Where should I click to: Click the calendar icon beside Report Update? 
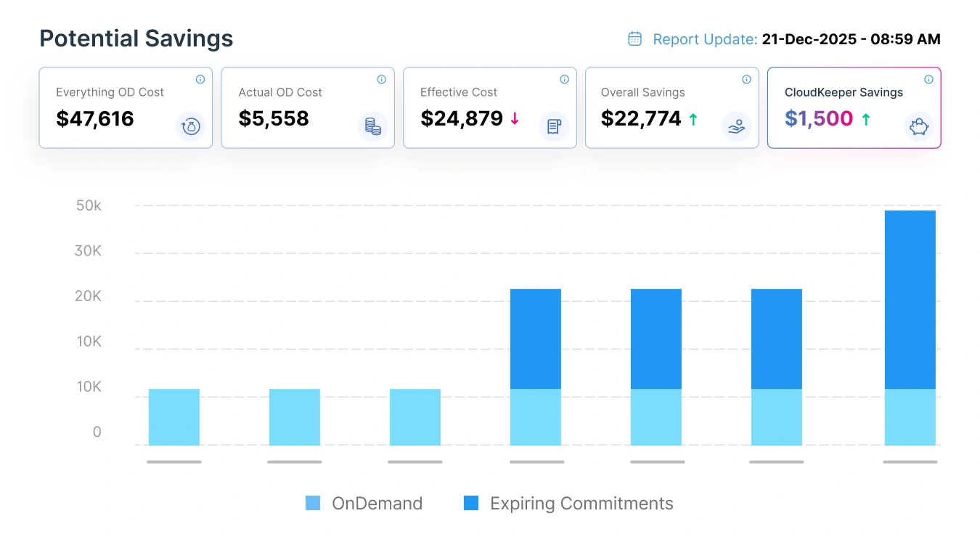tap(635, 38)
